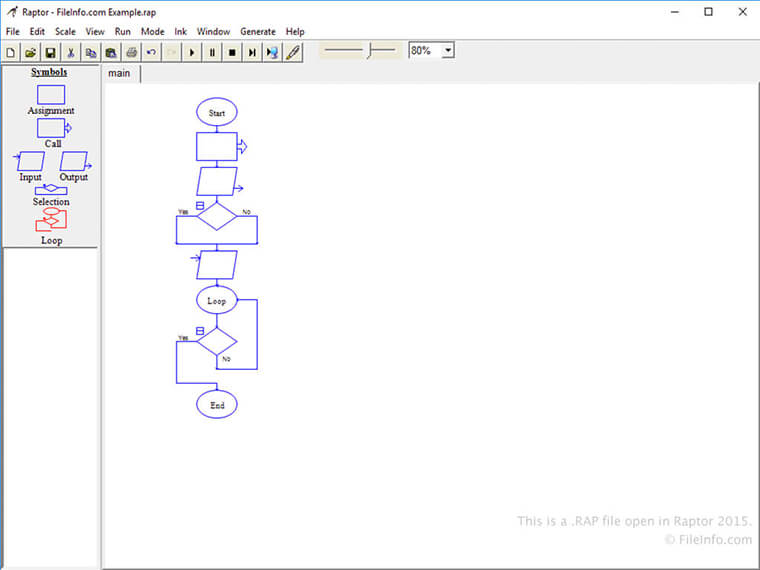
Task: Open the Mode menu
Action: pos(152,31)
